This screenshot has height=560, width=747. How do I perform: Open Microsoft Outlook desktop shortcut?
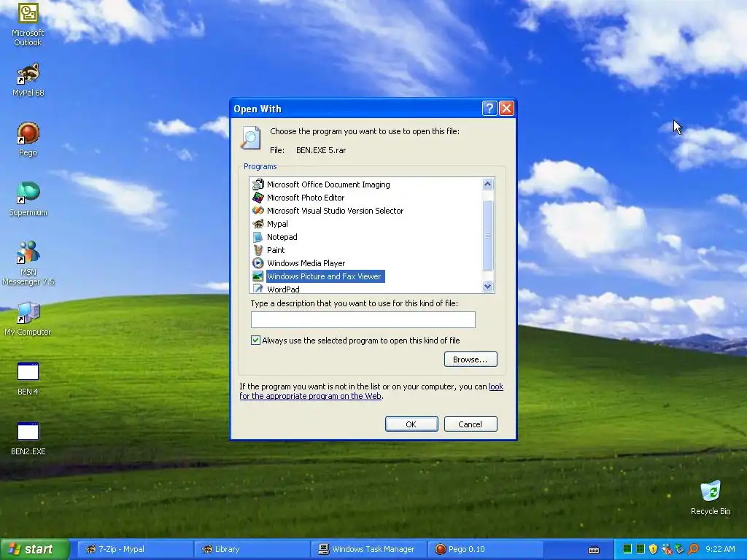28,24
